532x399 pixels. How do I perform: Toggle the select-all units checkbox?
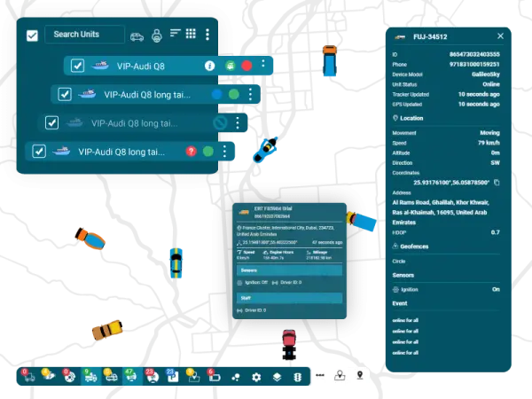32,35
